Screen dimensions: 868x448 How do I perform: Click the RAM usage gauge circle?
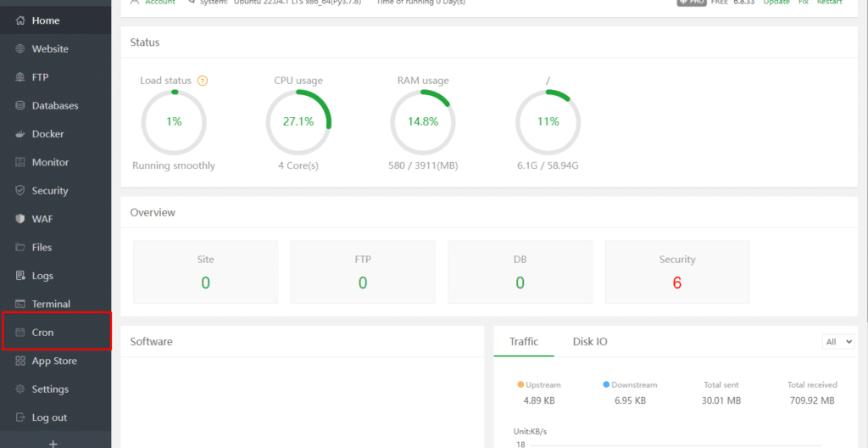pos(423,121)
